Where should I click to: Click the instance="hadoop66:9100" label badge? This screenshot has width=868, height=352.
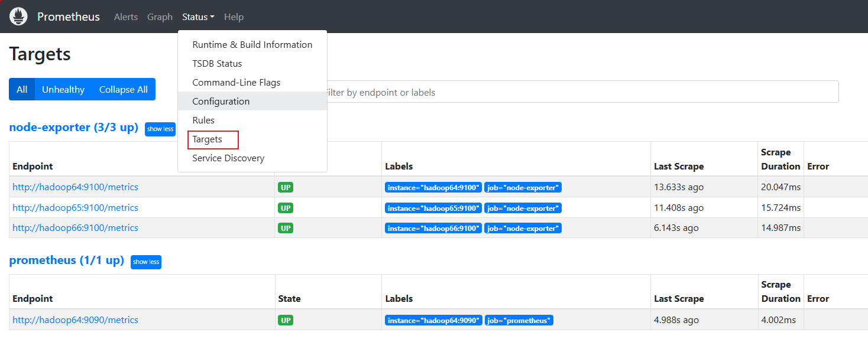pyautogui.click(x=433, y=228)
